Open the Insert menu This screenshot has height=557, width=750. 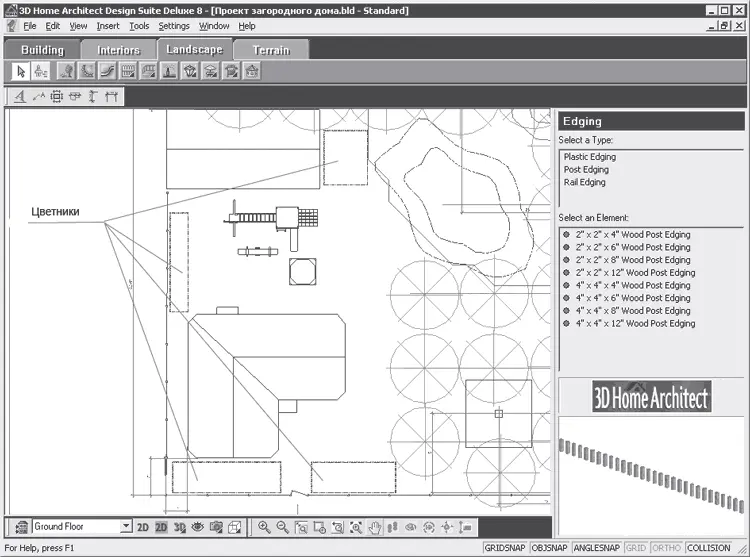pyautogui.click(x=108, y=26)
